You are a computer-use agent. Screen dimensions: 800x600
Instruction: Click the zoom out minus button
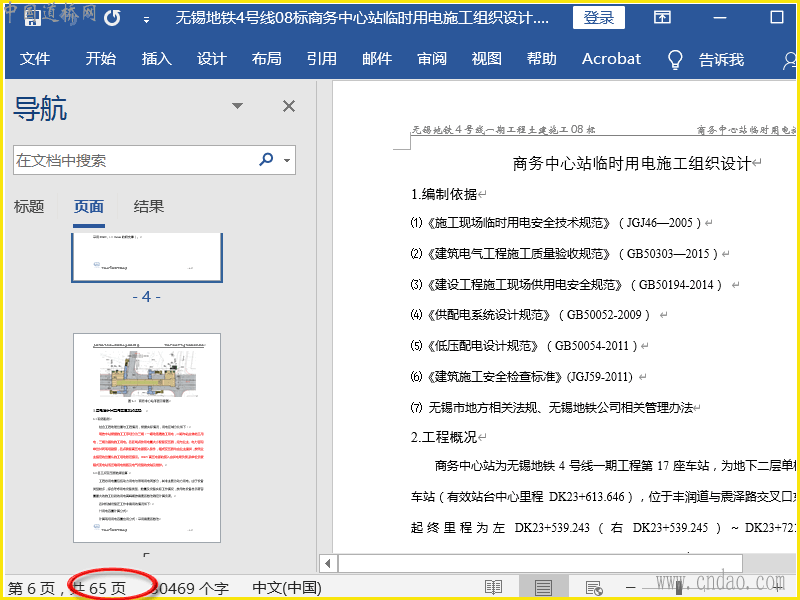tap(631, 587)
